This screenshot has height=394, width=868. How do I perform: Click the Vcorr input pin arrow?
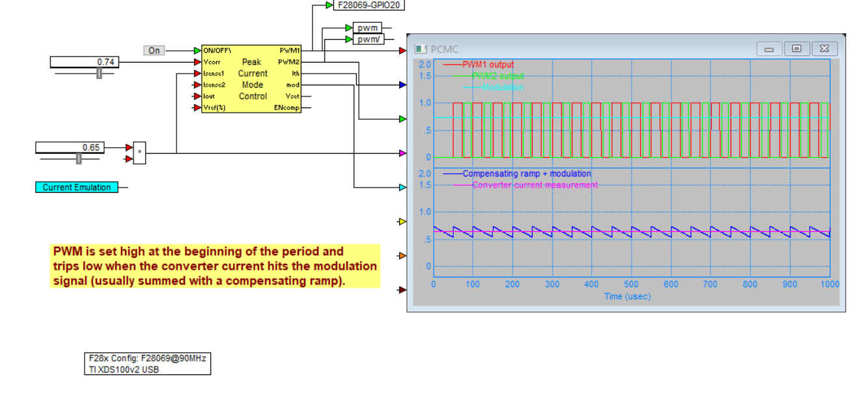point(197,62)
